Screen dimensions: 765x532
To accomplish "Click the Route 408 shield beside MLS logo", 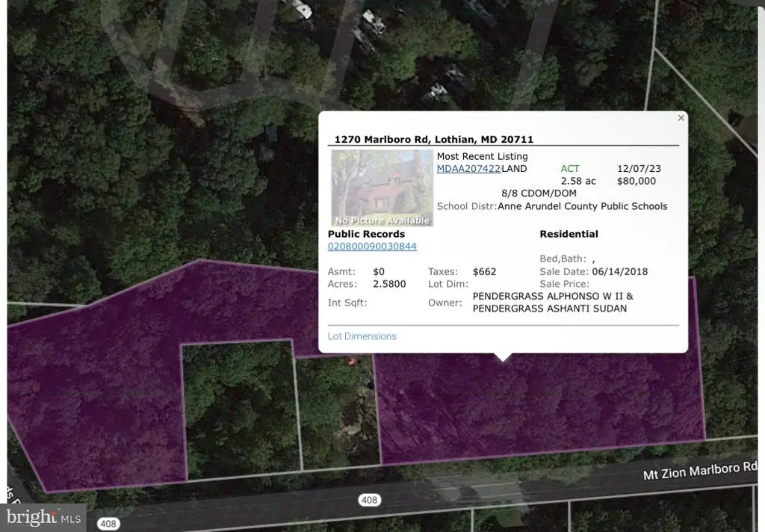I will 108,523.
